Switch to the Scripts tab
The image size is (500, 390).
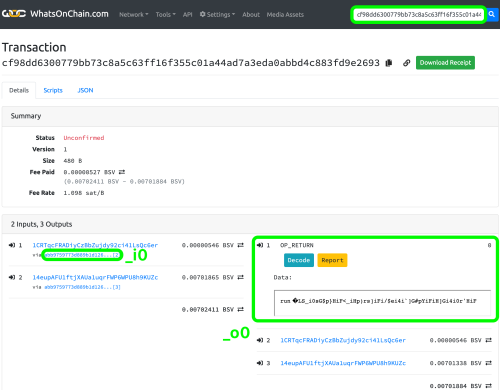[53, 90]
